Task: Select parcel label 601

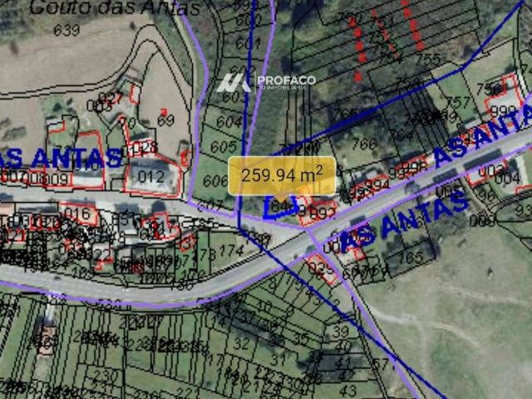Action: (248, 43)
